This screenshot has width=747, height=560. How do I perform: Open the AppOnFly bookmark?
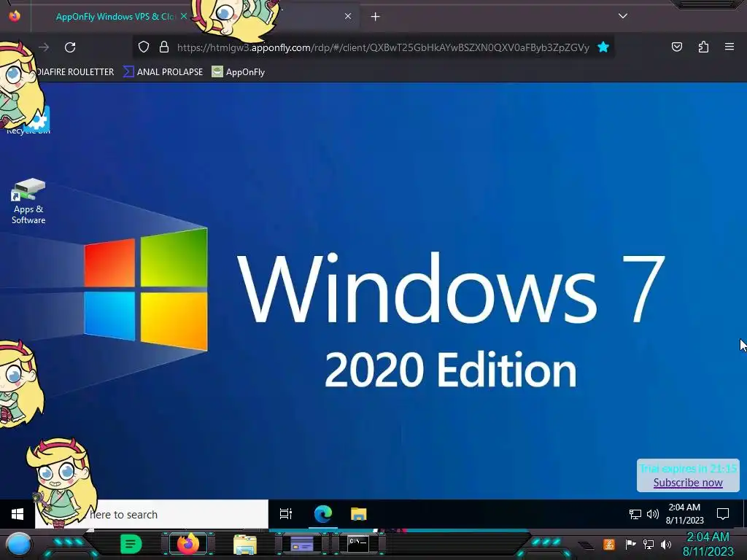tap(239, 72)
